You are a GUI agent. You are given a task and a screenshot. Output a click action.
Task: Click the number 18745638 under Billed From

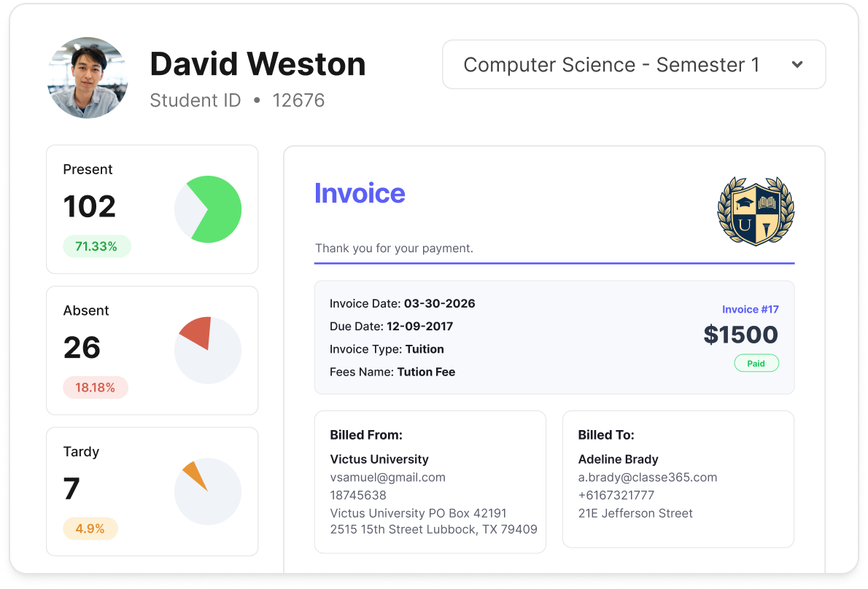point(358,495)
